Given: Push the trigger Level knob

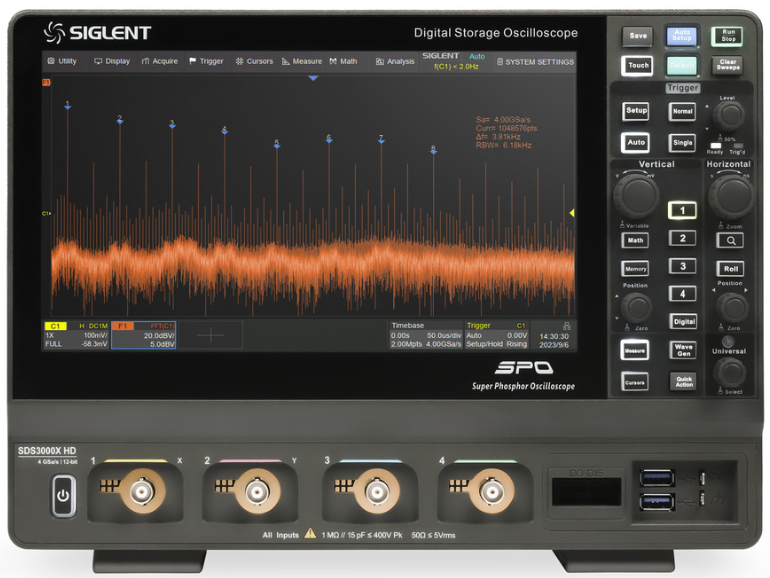Looking at the screenshot, I should [729, 115].
